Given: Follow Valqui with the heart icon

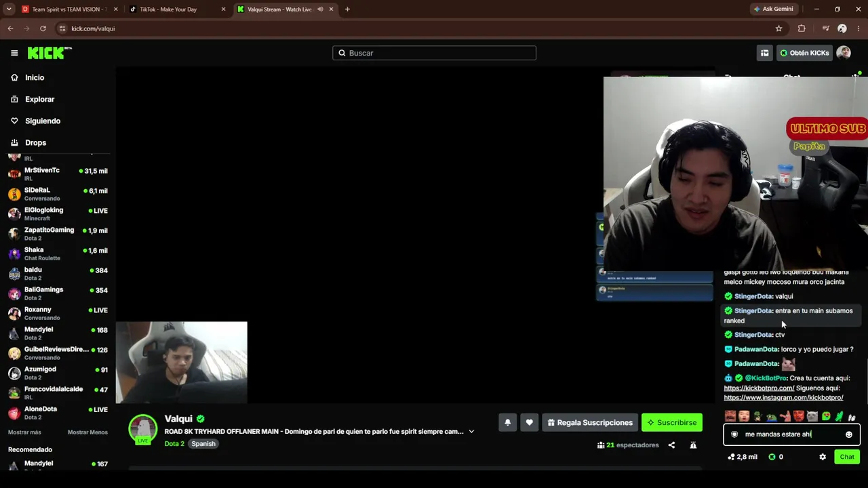Looking at the screenshot, I should (x=529, y=422).
